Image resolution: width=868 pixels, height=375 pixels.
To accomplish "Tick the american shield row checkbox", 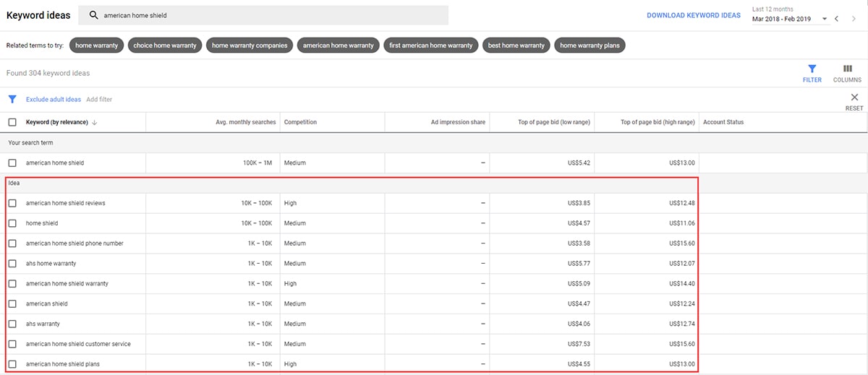I will pos(12,303).
